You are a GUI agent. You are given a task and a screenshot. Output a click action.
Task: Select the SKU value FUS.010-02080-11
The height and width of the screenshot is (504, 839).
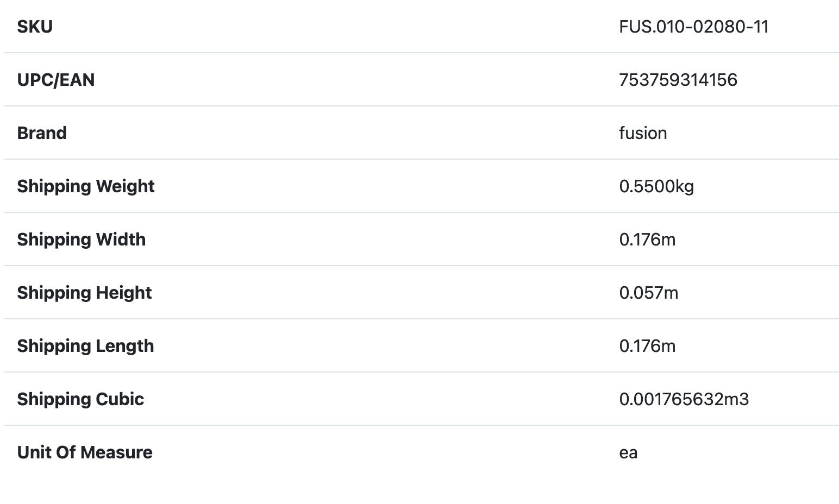[x=693, y=27]
